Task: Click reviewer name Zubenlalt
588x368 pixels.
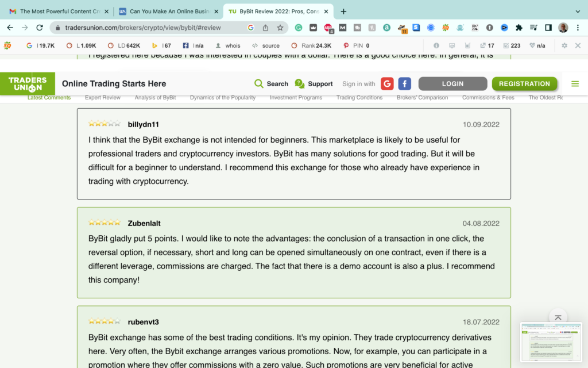Action: (144, 224)
